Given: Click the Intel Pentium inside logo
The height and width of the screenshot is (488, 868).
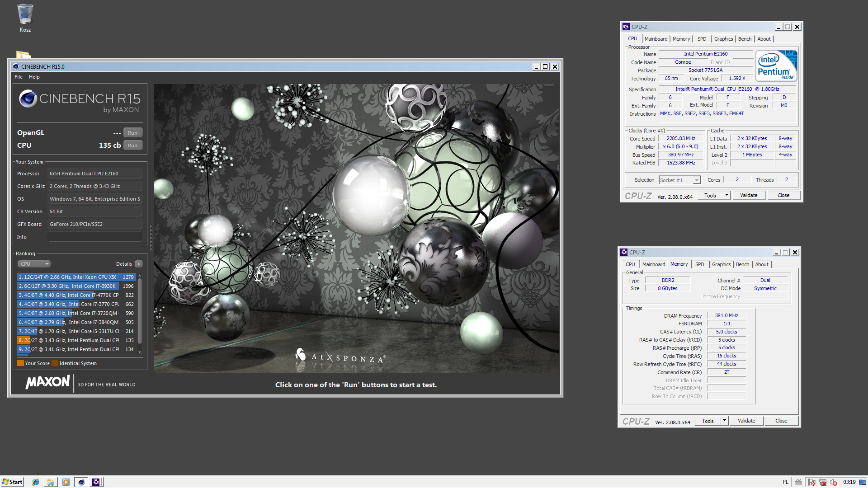Looking at the screenshot, I should (x=777, y=66).
